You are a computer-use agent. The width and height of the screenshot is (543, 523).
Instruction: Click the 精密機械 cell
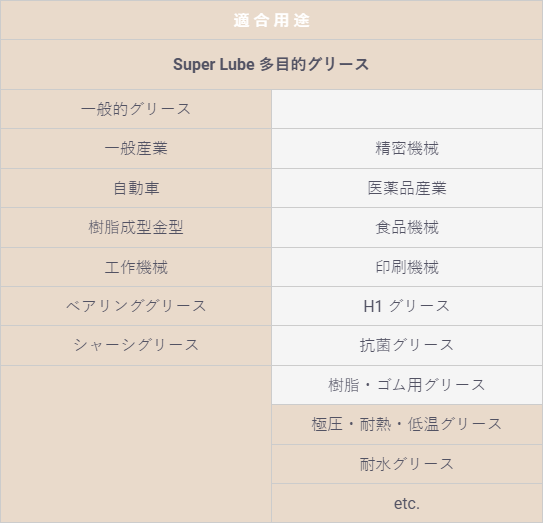407,149
